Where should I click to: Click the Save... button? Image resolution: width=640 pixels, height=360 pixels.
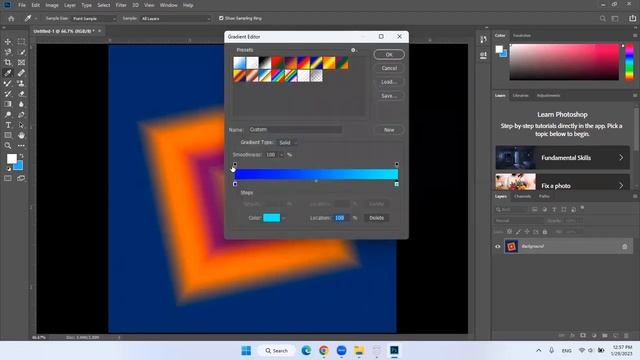[x=389, y=96]
